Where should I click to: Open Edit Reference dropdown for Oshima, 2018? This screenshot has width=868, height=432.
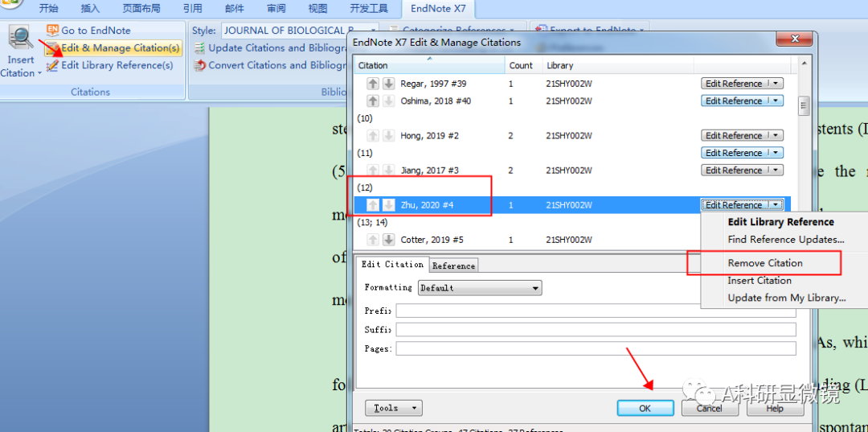776,101
